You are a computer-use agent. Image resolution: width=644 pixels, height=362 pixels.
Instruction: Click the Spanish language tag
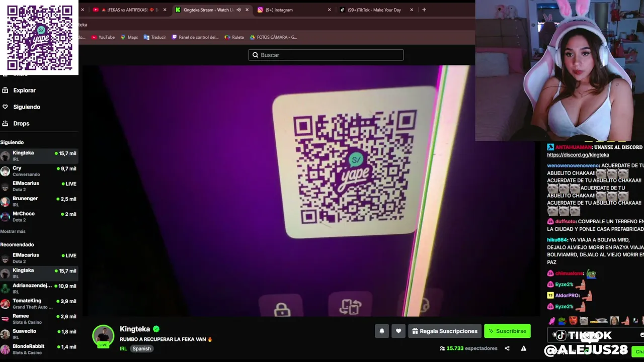[x=141, y=348]
